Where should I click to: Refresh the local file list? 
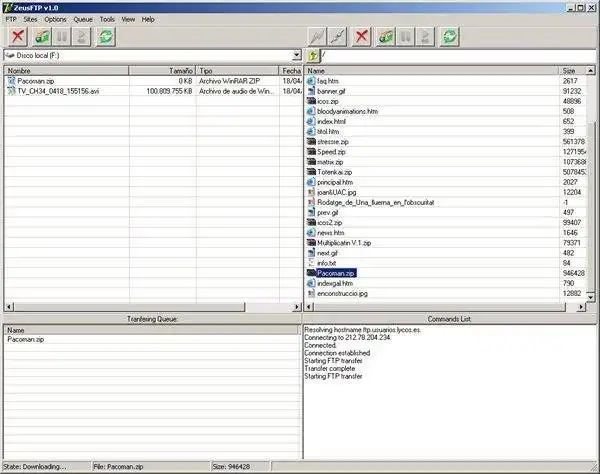coord(106,37)
